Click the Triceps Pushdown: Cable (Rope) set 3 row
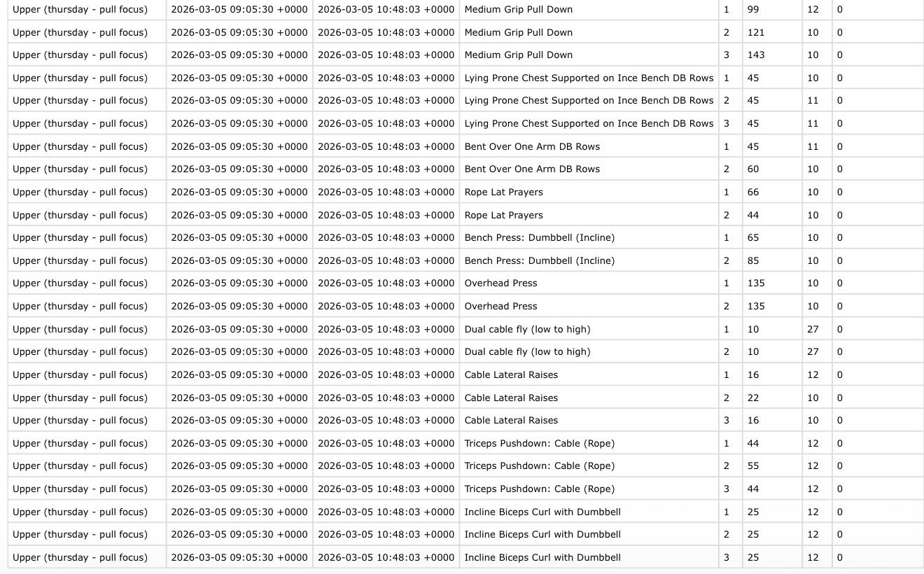The image size is (924, 574). click(x=540, y=489)
